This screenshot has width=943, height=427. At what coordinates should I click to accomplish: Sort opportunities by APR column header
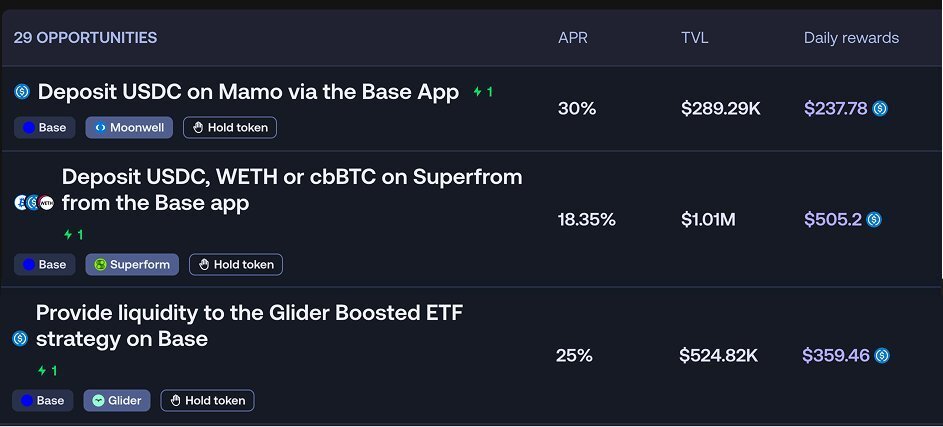573,38
